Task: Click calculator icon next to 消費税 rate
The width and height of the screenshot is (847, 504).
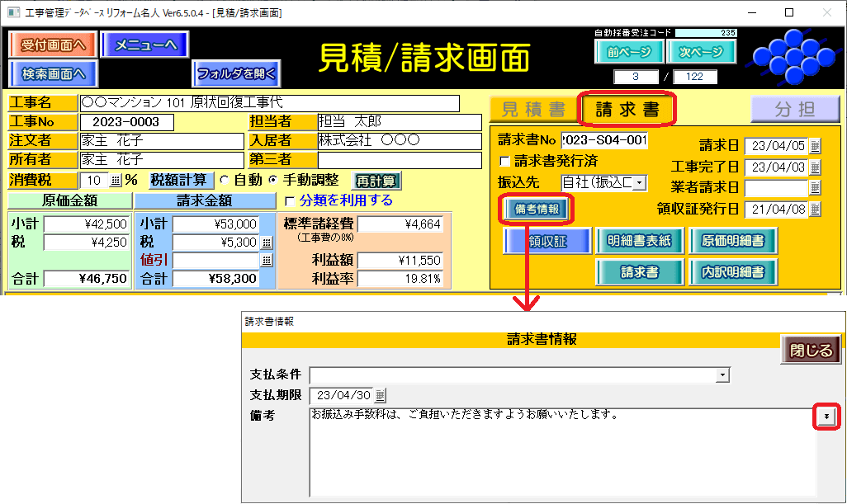Action: pos(115,181)
